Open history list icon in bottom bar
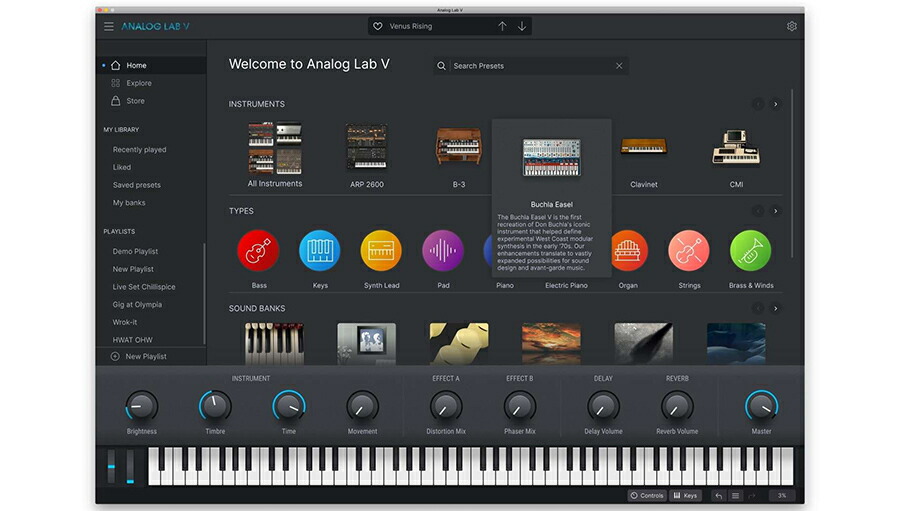This screenshot has width=900, height=511. (735, 495)
